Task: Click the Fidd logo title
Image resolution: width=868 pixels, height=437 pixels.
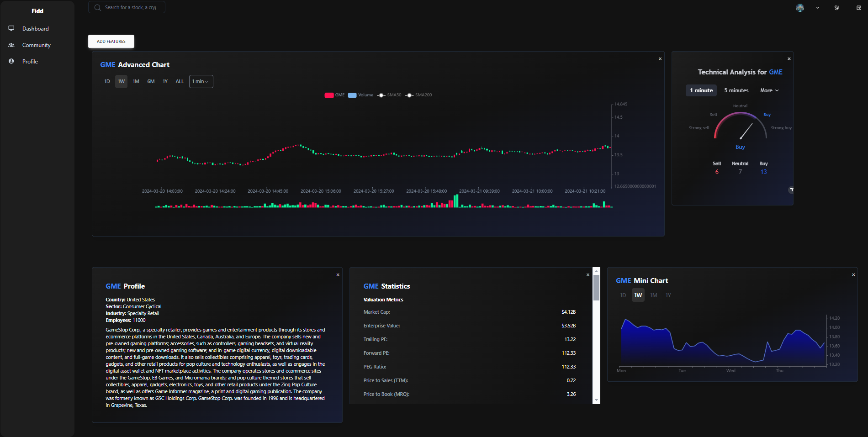Action: tap(37, 11)
